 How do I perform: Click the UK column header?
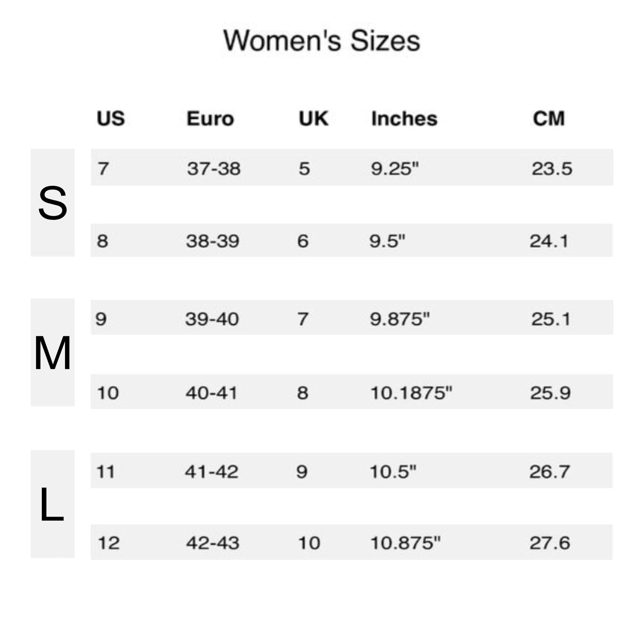[x=313, y=119]
